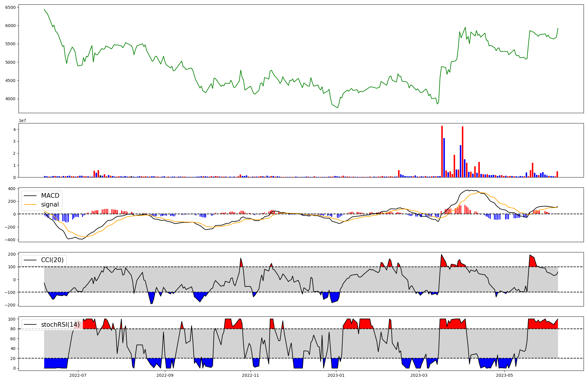Click the 4000 price axis label

(x=11, y=99)
